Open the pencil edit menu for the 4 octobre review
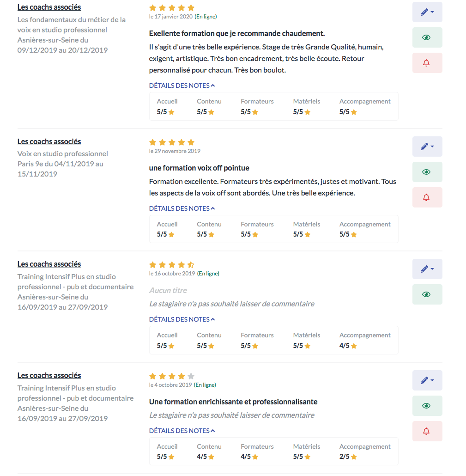 [x=427, y=380]
